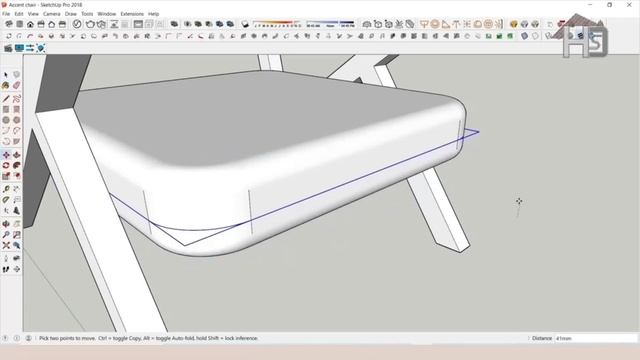Choose the 3 Point Arc tool
This screenshot has height=360, width=640.
pyautogui.click(x=6, y=141)
